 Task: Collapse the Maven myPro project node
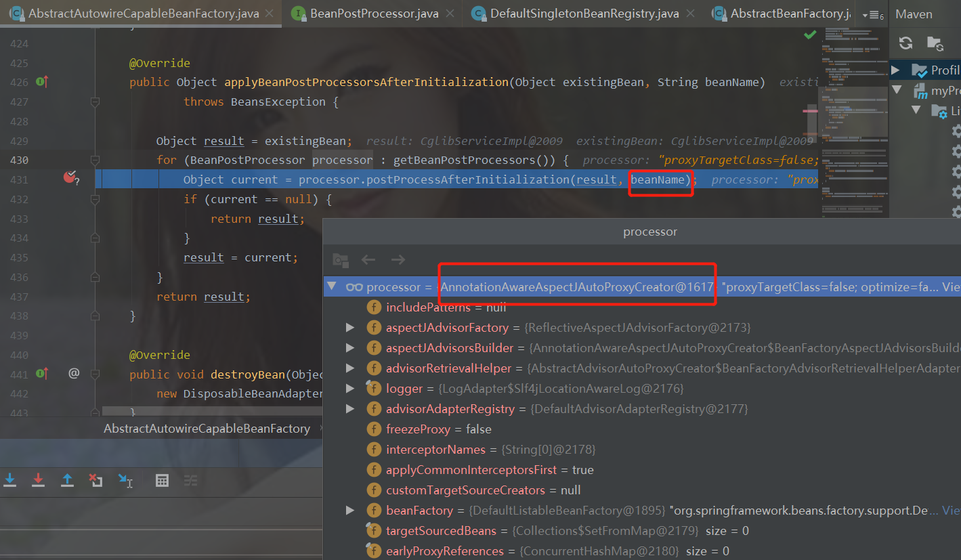tap(896, 90)
